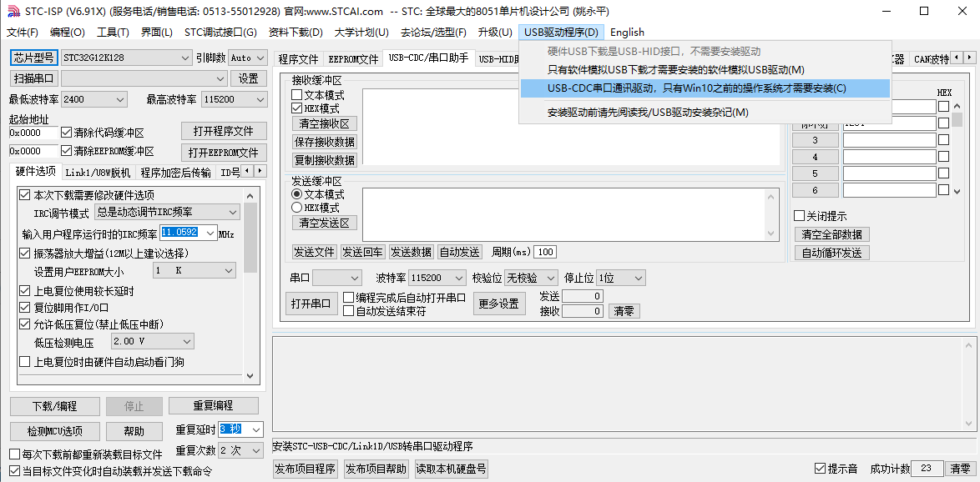Open STC调试接口(G) menu

(220, 33)
